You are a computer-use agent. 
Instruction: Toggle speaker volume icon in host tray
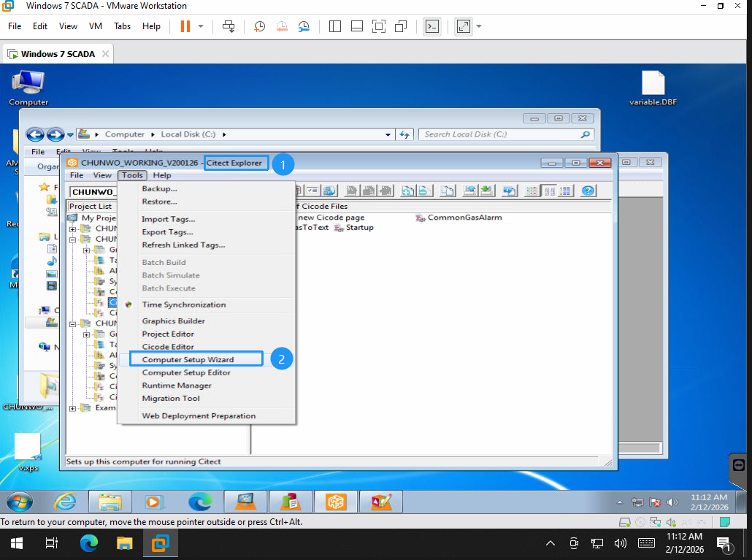coord(621,543)
